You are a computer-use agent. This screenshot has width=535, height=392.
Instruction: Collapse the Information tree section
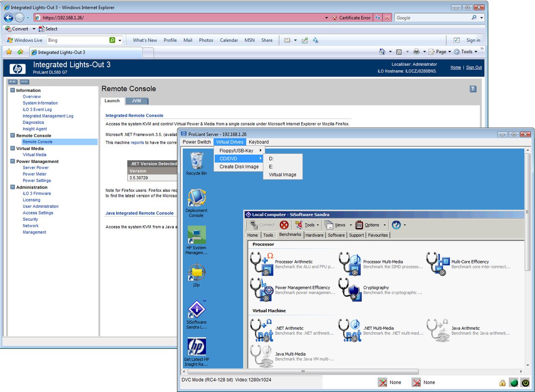(x=13, y=90)
